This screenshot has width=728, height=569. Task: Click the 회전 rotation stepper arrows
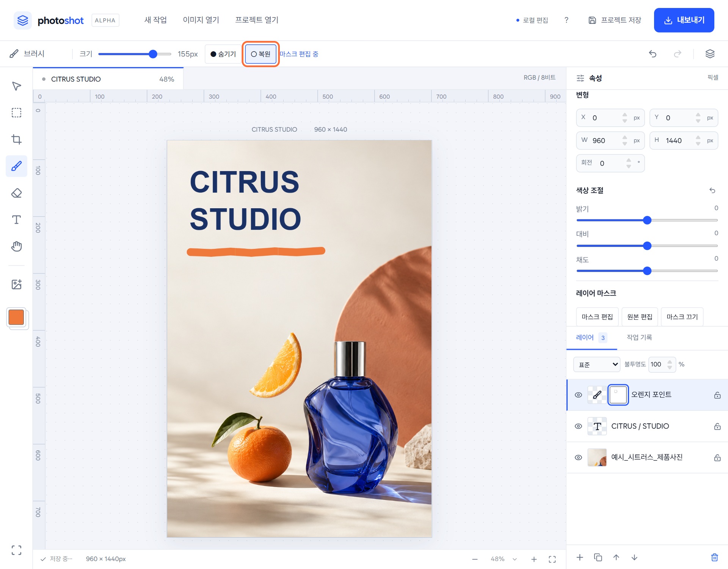click(629, 163)
